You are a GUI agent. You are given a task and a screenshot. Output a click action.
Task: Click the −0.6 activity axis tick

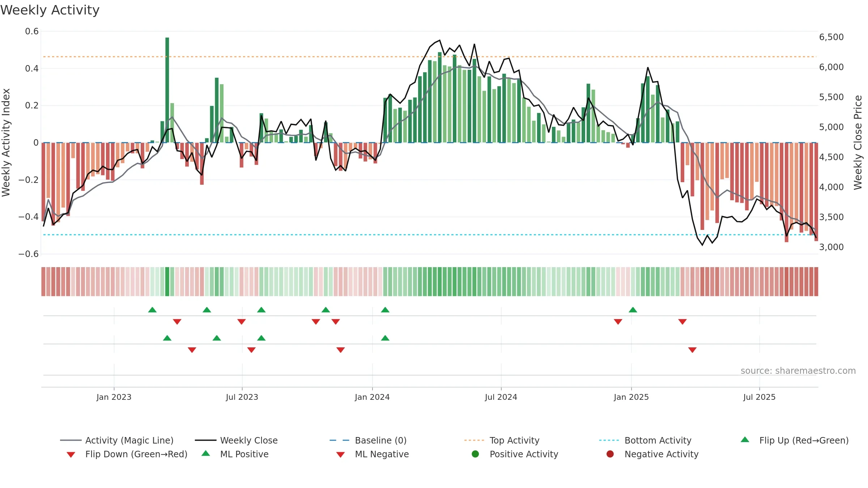[x=29, y=254]
